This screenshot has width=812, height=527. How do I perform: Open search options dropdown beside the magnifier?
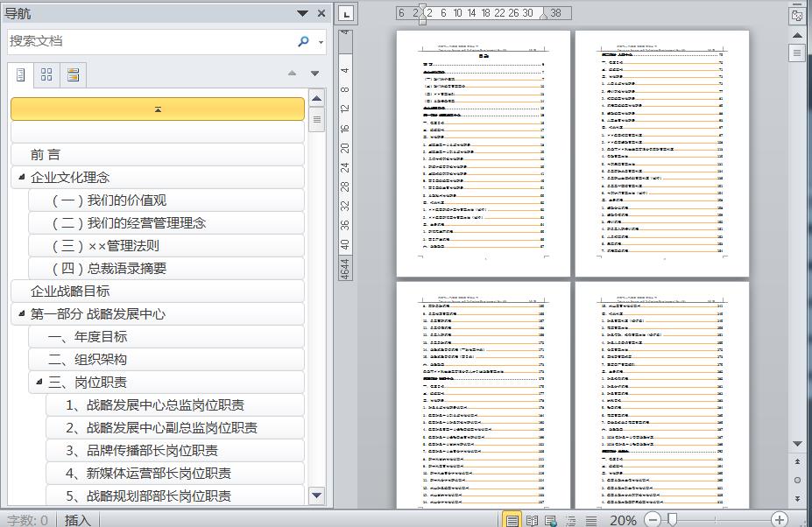321,42
